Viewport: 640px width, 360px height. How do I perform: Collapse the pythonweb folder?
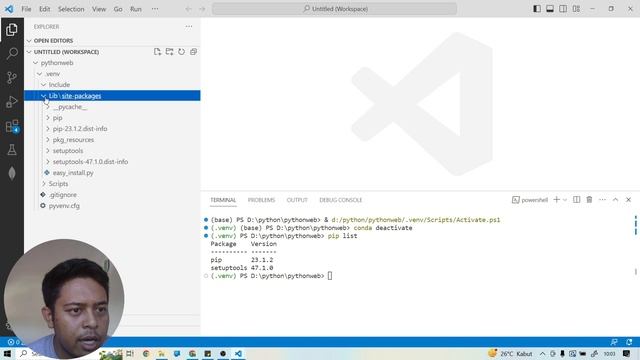(x=112, y=63)
